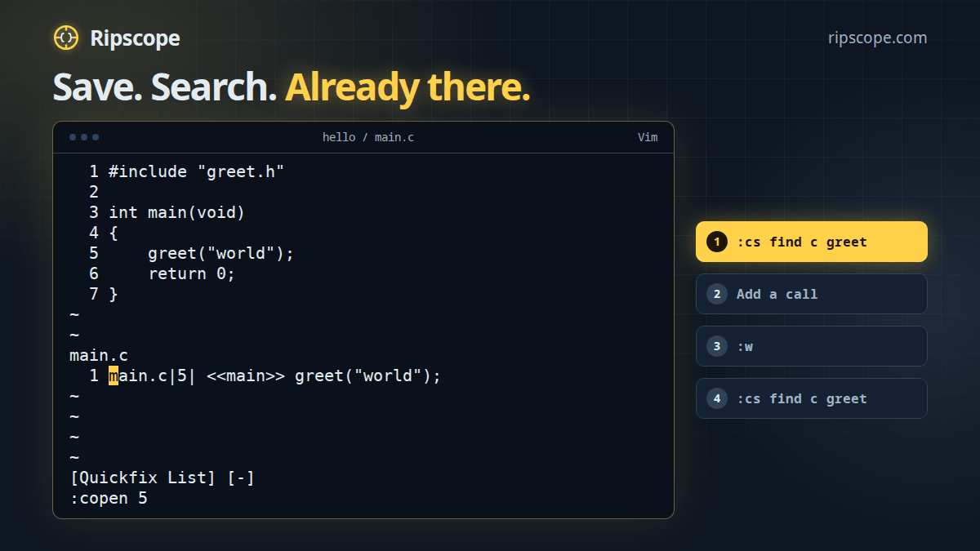Click the quickfix entry main.c|5| <<main>>
This screenshot has width=980, height=551.
pos(275,375)
